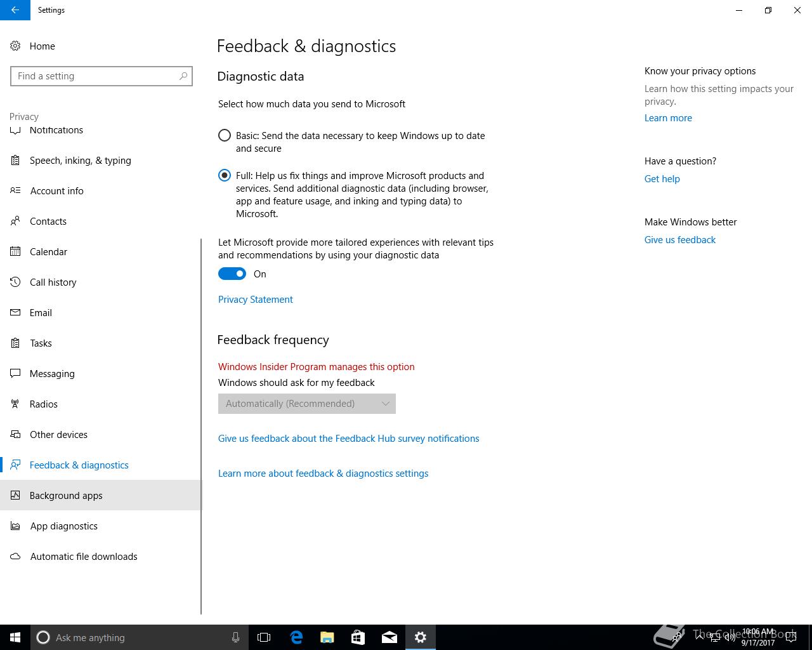Click the search magnifier icon
Viewport: 812px width, 650px height.
pyautogui.click(x=183, y=76)
